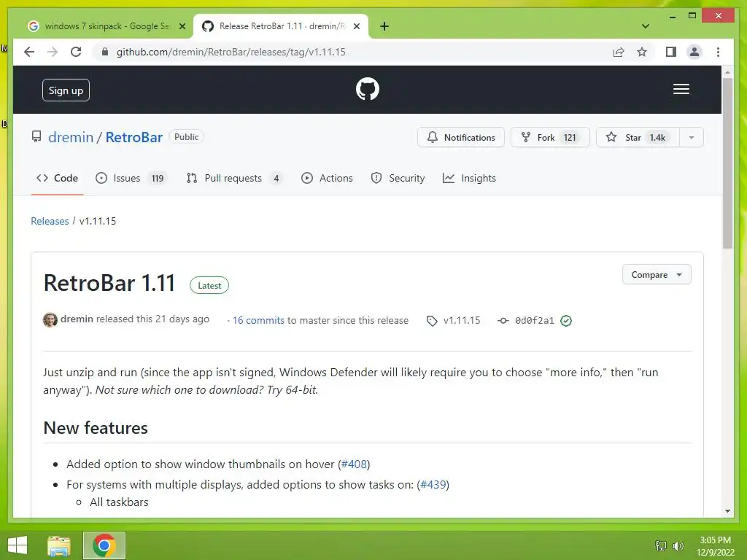Go to Releases breadcrumb link

point(50,221)
